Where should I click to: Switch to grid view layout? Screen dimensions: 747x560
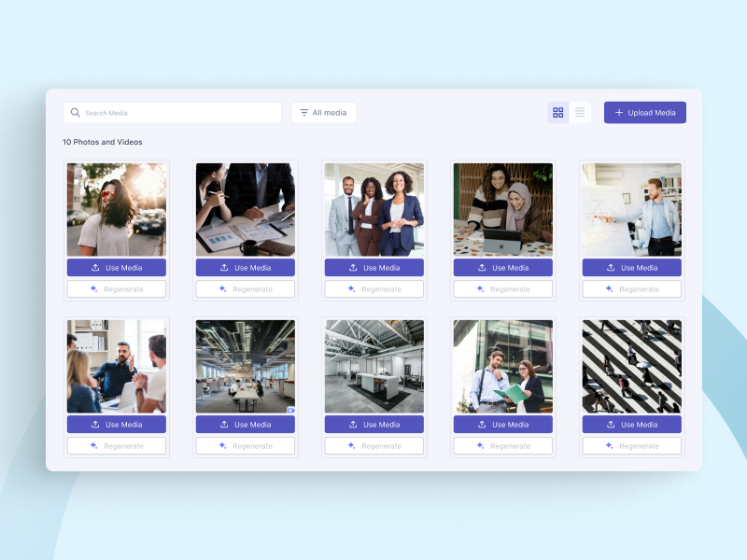click(x=557, y=113)
